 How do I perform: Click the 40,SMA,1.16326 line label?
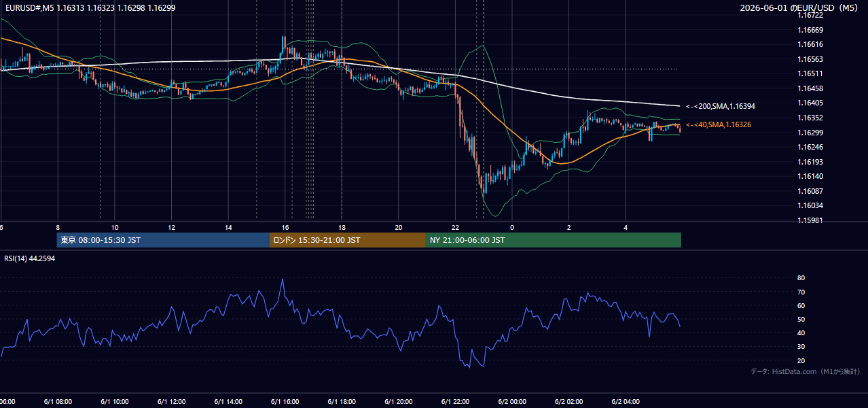tap(719, 124)
